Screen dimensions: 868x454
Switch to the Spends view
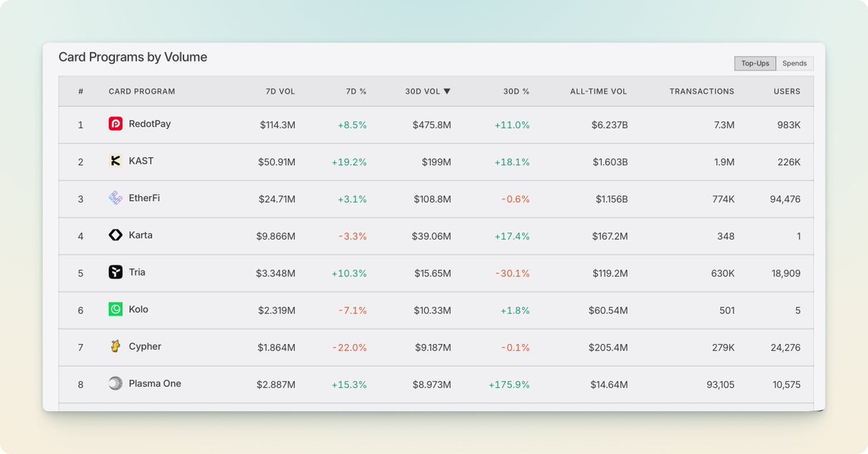(x=794, y=63)
